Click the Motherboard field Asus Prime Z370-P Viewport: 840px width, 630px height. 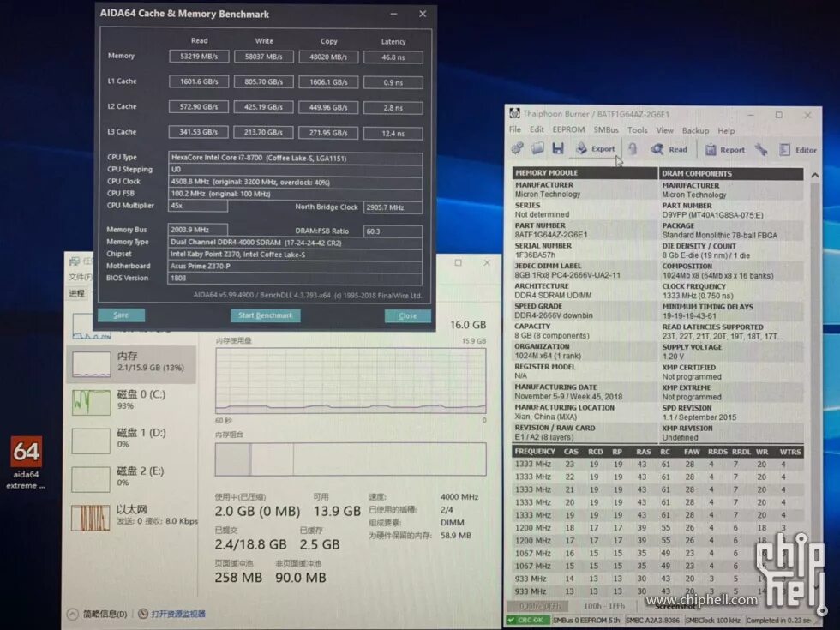point(295,267)
